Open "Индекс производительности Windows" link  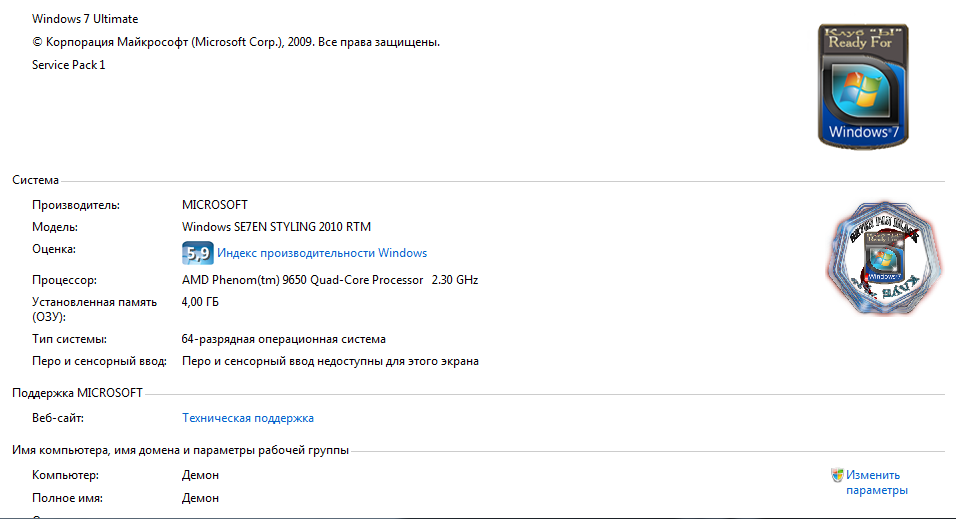pos(322,253)
